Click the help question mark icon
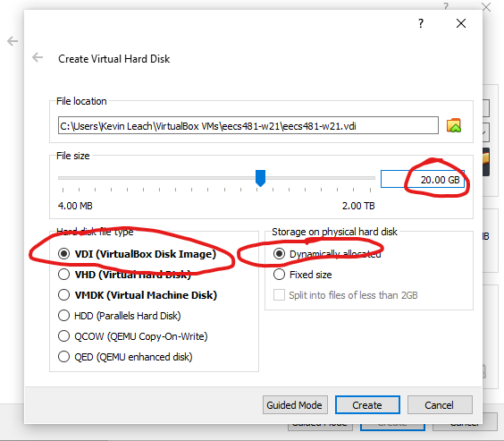504x441 pixels. pos(421,23)
